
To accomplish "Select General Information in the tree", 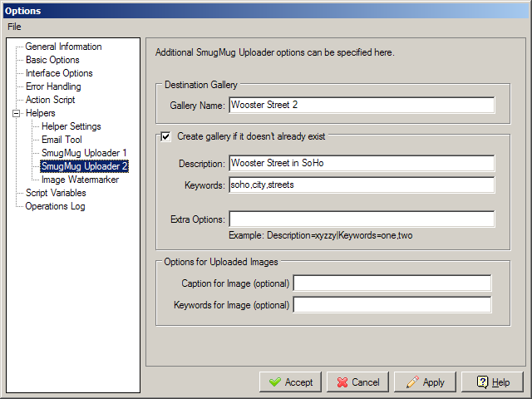I will 63,47.
